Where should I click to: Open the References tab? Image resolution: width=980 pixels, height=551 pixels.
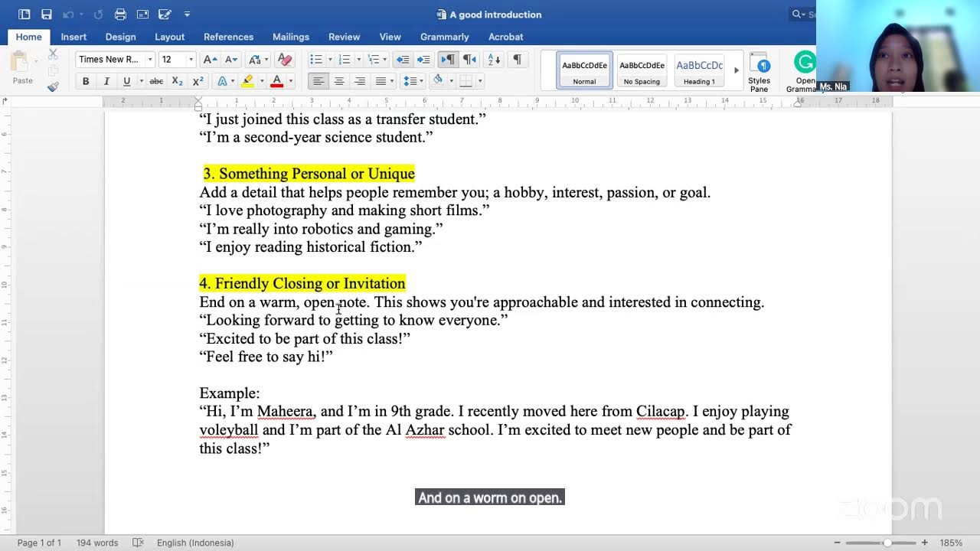pos(228,37)
